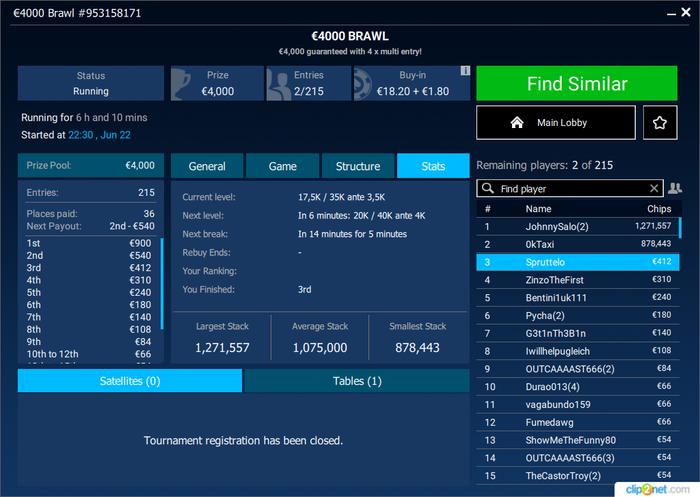Click the 3rd place €412 payout row

[x=89, y=268]
